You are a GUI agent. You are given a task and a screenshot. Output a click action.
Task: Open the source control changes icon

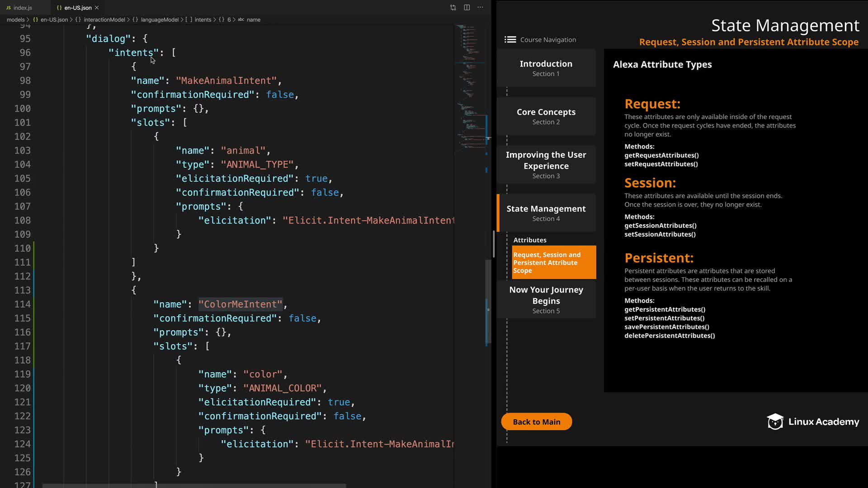(453, 8)
